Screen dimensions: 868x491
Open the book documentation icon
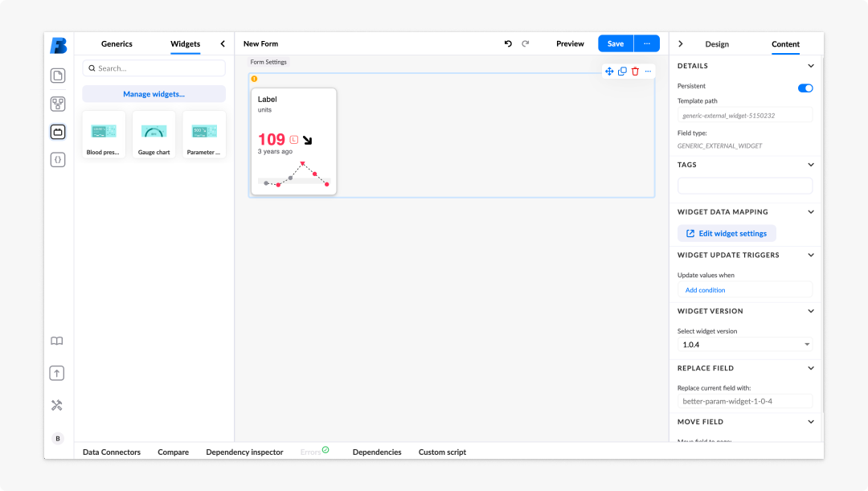(x=57, y=341)
